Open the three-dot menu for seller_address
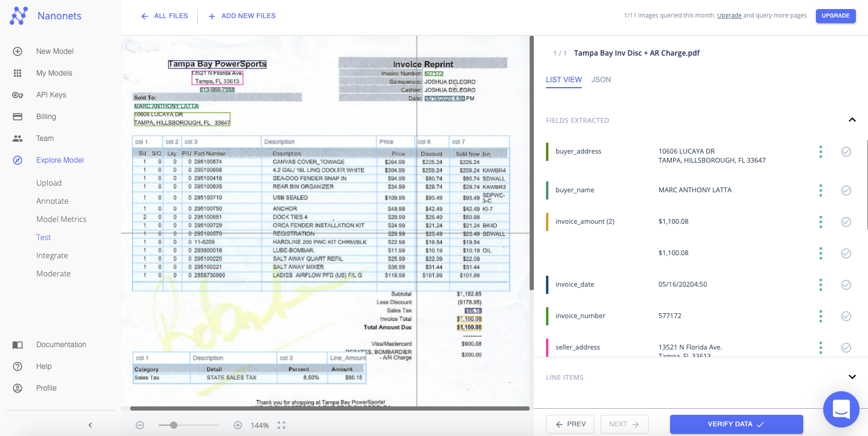 821,348
